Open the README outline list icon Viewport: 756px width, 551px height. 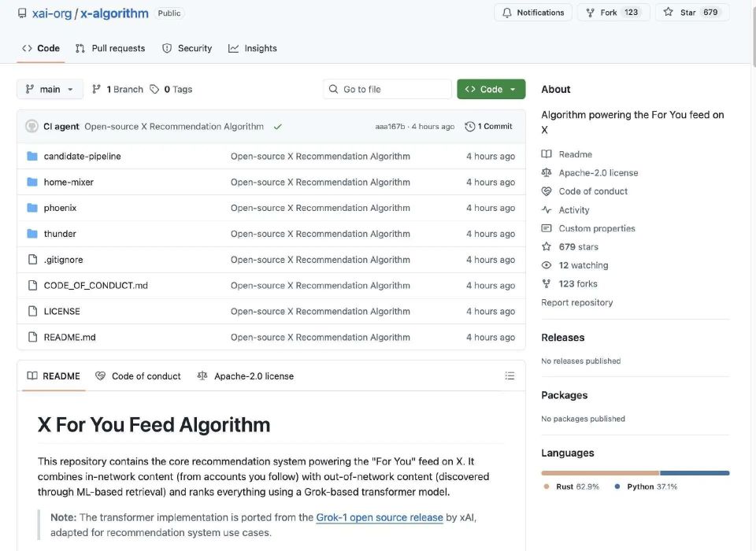[x=510, y=376]
